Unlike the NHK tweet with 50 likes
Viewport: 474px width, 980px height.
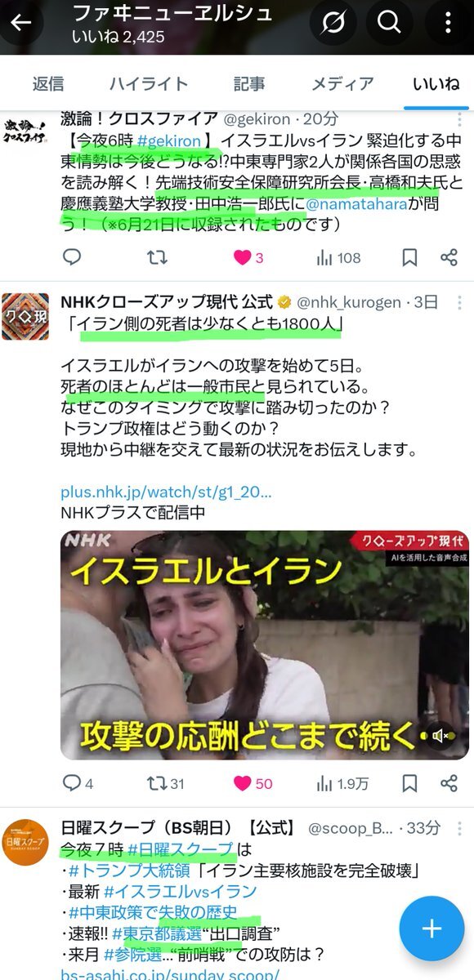pyautogui.click(x=253, y=783)
